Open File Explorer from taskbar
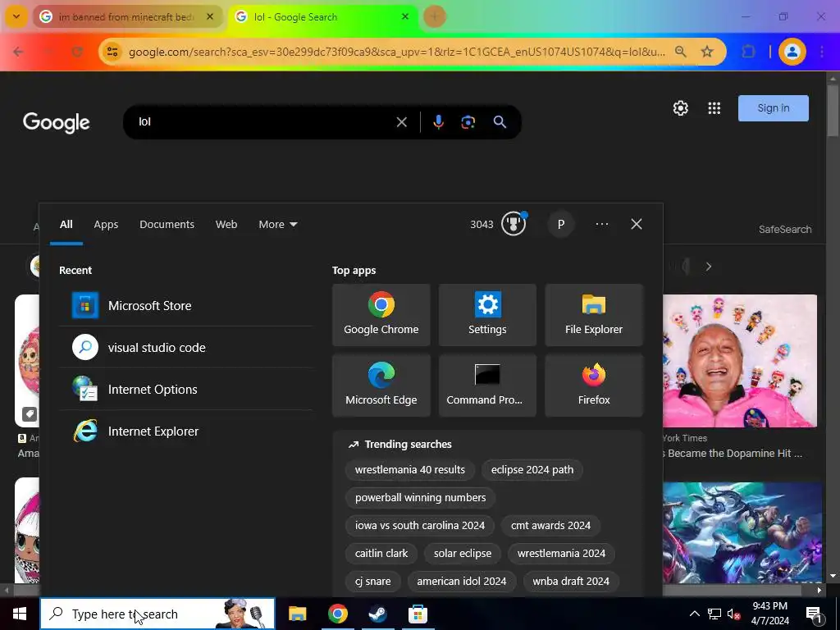The image size is (840, 630). 297,614
